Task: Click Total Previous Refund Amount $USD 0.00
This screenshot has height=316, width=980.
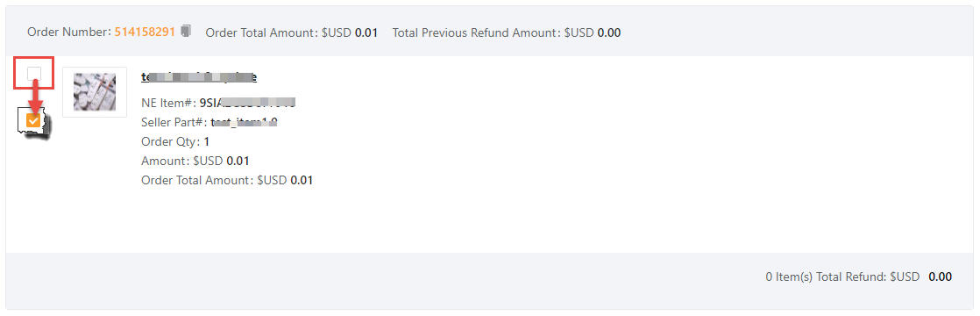Action: click(507, 32)
